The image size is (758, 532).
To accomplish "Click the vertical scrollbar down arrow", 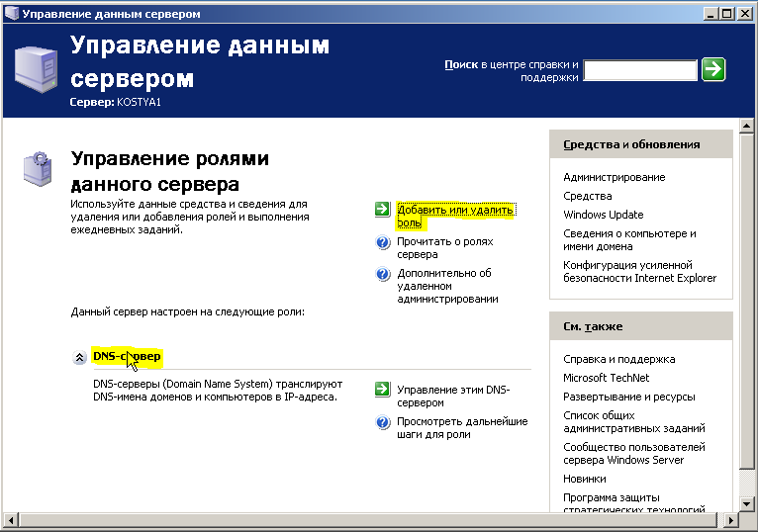I will (x=746, y=504).
